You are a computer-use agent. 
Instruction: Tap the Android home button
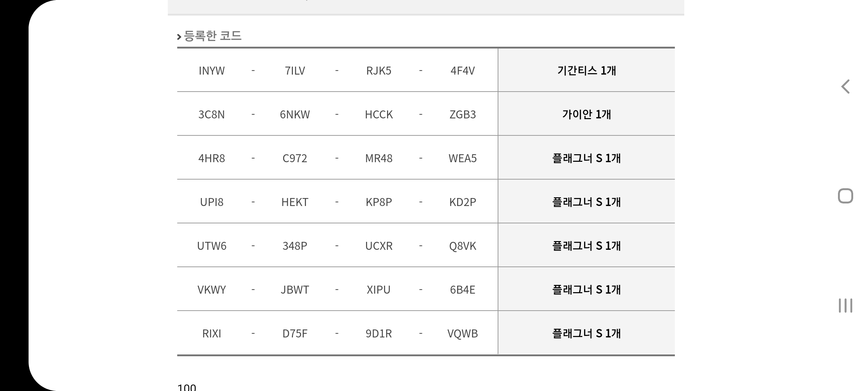845,196
